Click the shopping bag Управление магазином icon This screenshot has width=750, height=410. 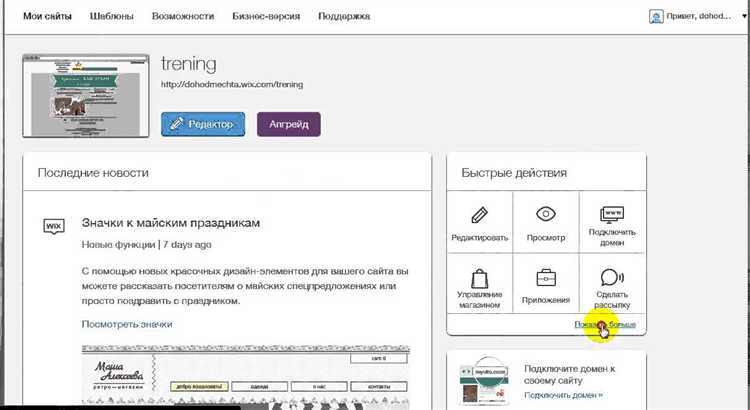click(x=479, y=278)
